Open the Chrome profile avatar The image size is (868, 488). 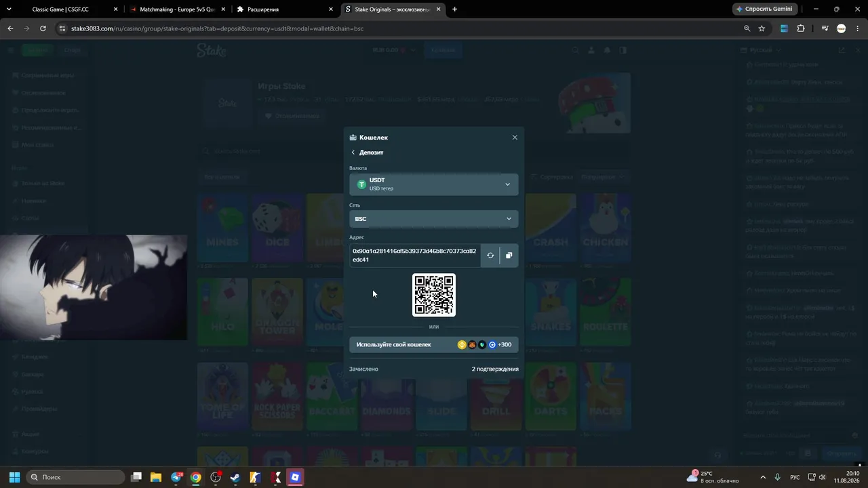(842, 28)
